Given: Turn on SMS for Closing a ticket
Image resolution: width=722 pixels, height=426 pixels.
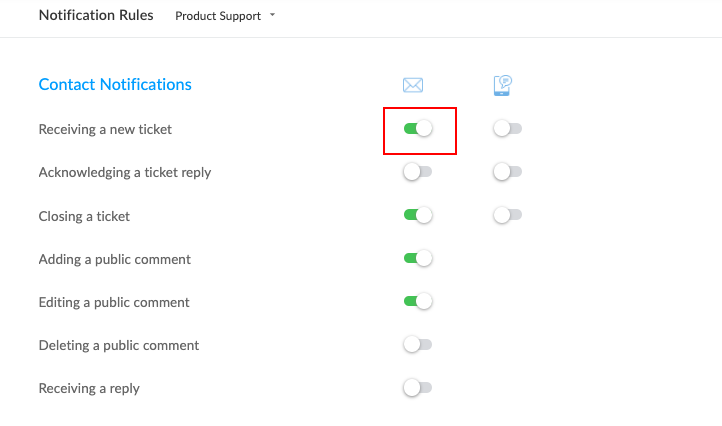Looking at the screenshot, I should [x=507, y=215].
